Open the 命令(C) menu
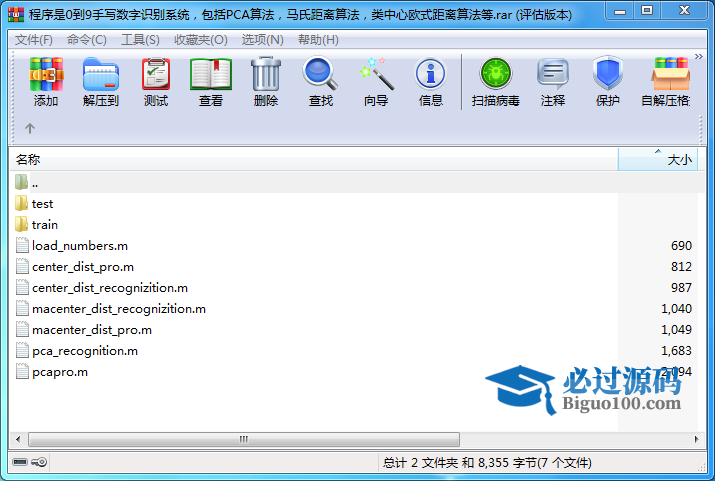The height and width of the screenshot is (481, 715). 87,40
